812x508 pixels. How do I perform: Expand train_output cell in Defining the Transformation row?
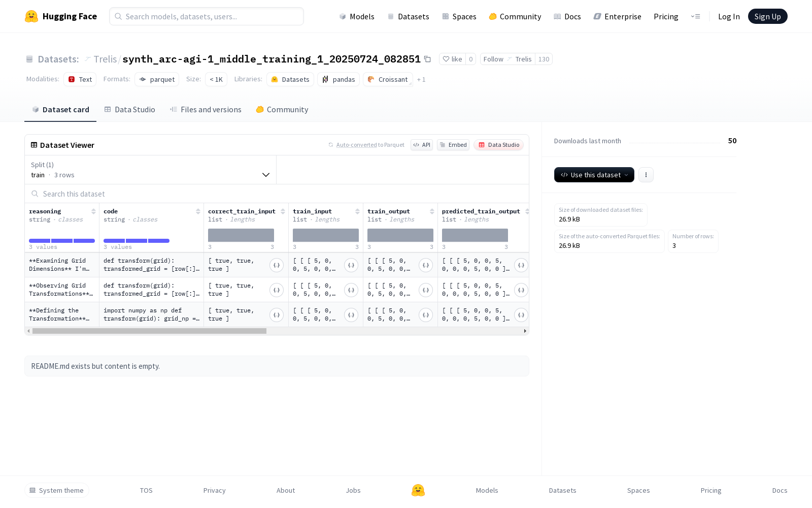pyautogui.click(x=426, y=314)
